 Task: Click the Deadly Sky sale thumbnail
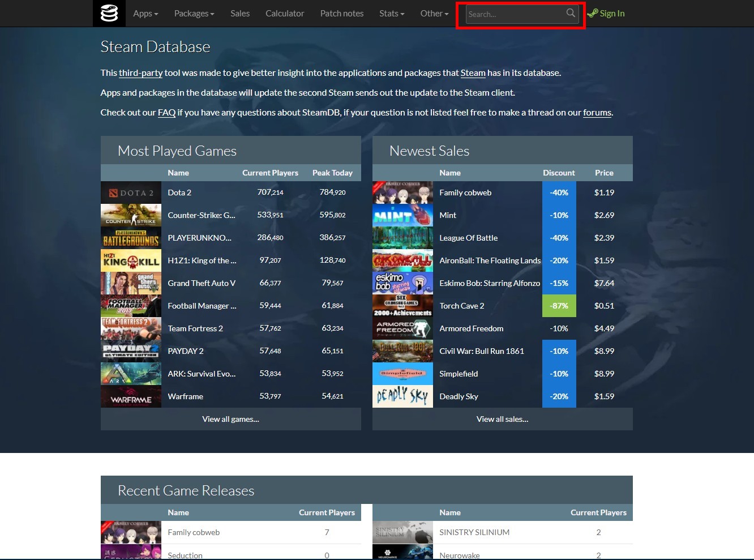coord(402,396)
